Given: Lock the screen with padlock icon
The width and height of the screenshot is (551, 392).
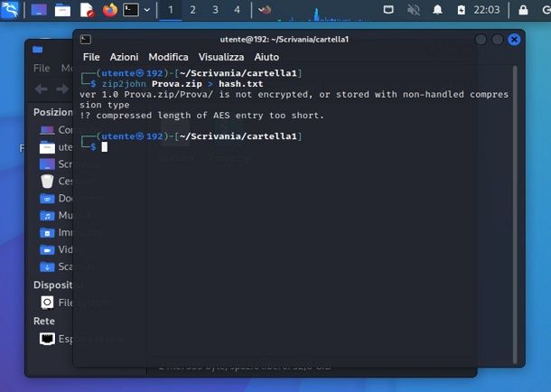Looking at the screenshot, I should pyautogui.click(x=523, y=10).
